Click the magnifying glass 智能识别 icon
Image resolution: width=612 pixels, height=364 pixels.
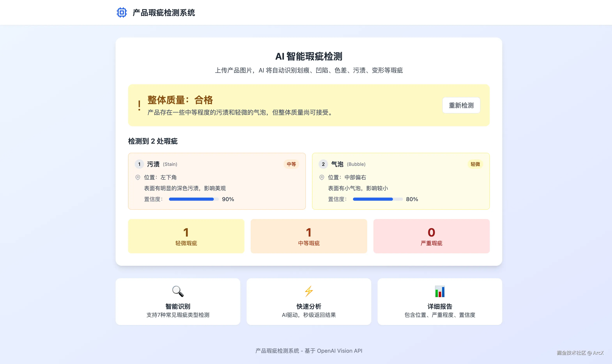coord(178,291)
